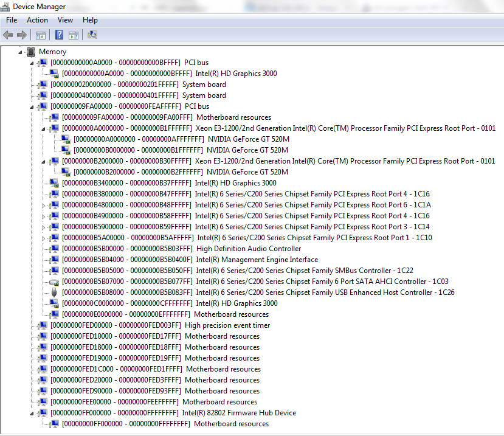Click the NVIDIA GeForce GT 520M icon at 00000000A0000000
The width and height of the screenshot is (504, 436).
pos(66,139)
